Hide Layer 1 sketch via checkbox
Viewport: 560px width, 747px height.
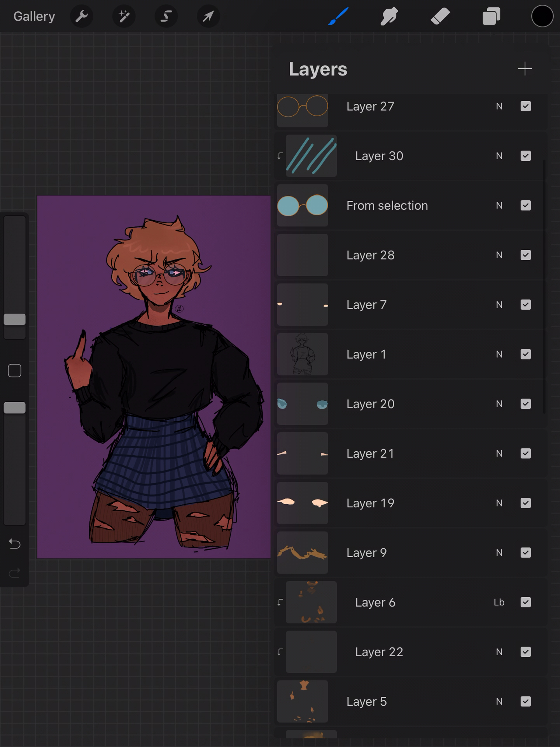point(525,354)
